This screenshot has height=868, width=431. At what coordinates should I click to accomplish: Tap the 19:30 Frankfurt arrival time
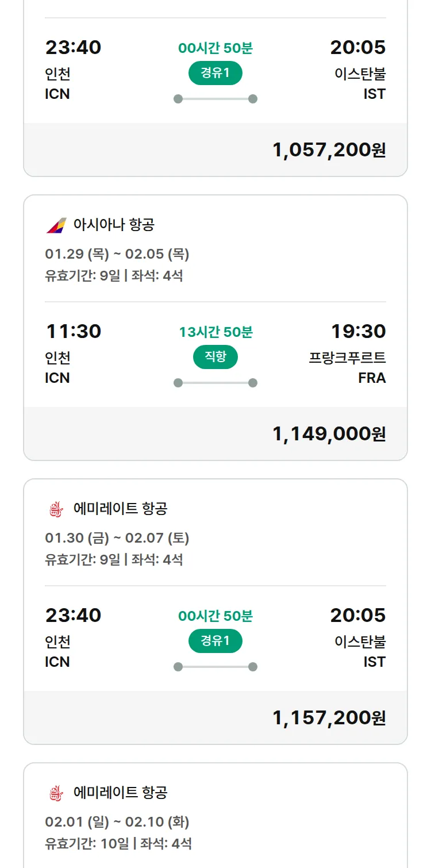[x=358, y=332]
